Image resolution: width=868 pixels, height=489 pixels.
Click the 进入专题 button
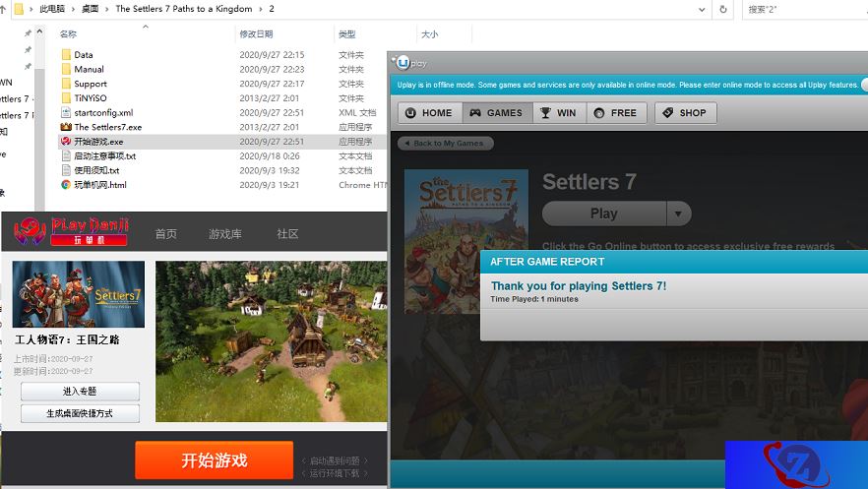click(80, 392)
